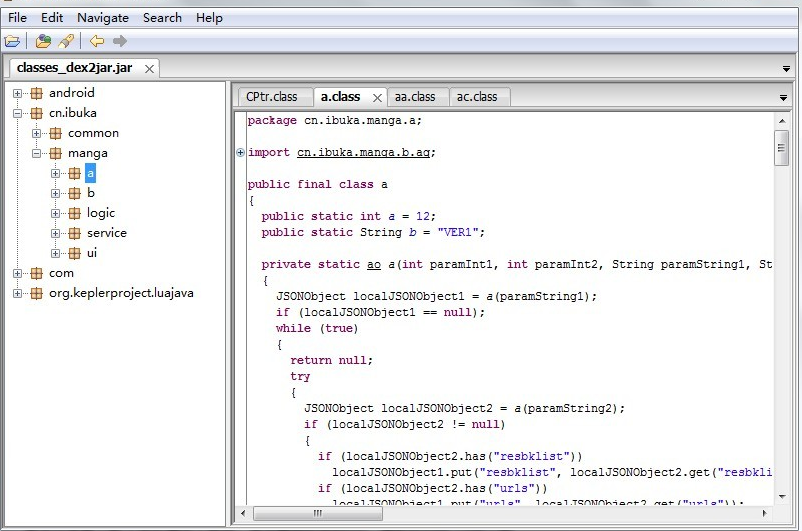The width and height of the screenshot is (802, 531).
Task: Click the Forward navigation arrow icon
Action: [x=120, y=41]
